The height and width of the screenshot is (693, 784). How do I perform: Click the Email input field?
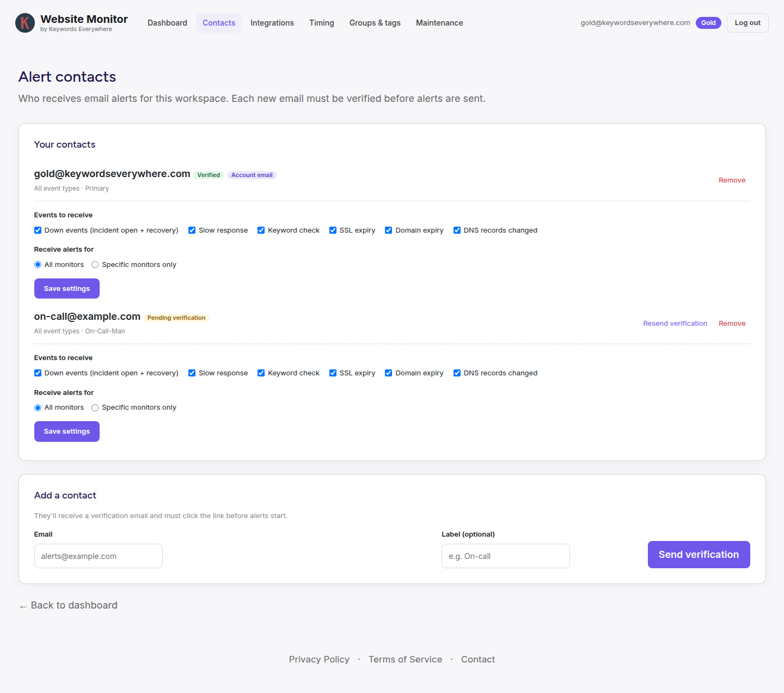(x=99, y=556)
